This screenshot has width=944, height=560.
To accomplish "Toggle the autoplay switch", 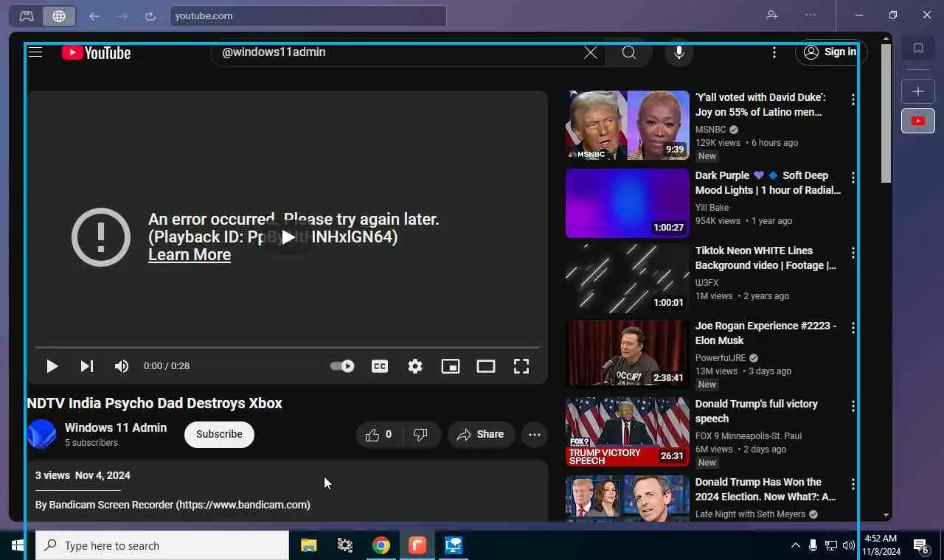I will click(x=341, y=366).
